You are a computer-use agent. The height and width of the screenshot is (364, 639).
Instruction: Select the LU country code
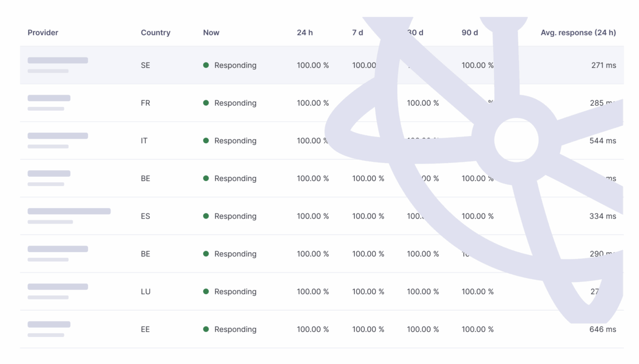145,291
